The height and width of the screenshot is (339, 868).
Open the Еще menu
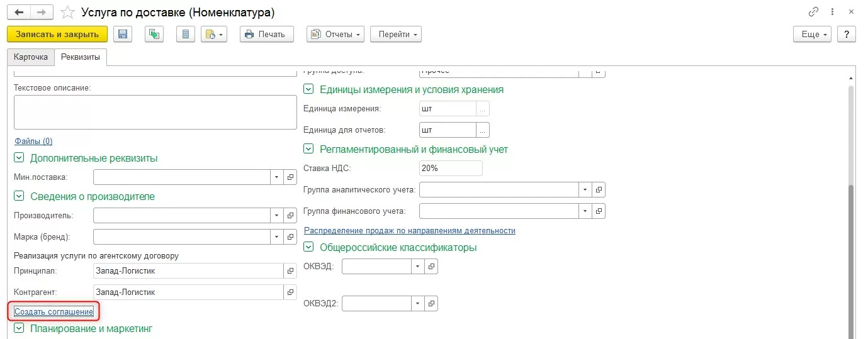tap(813, 35)
